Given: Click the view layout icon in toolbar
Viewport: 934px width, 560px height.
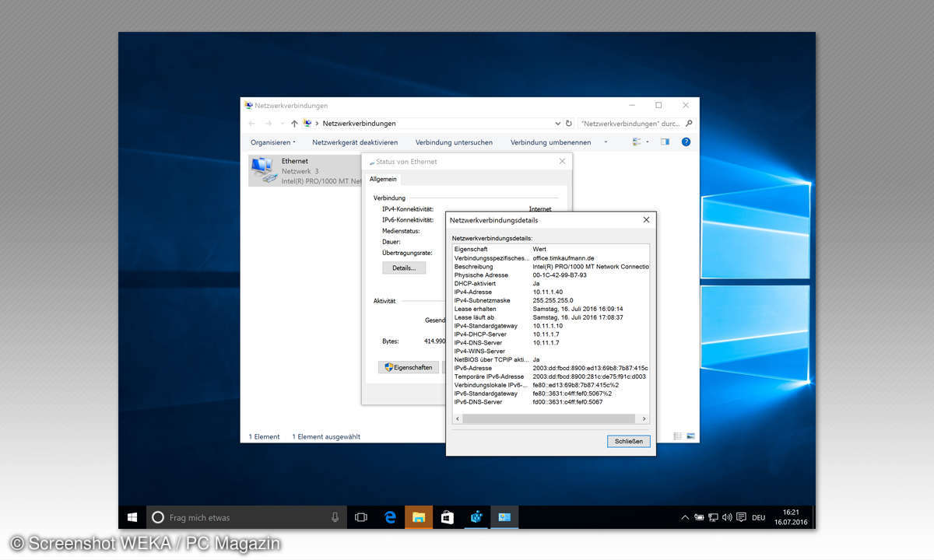Looking at the screenshot, I should [x=637, y=142].
